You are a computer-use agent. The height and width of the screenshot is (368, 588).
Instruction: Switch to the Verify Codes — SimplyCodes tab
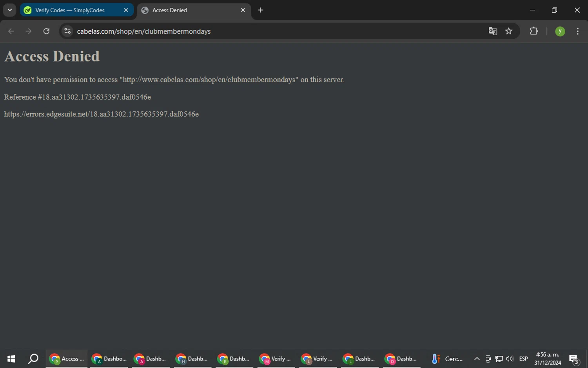pyautogui.click(x=77, y=10)
